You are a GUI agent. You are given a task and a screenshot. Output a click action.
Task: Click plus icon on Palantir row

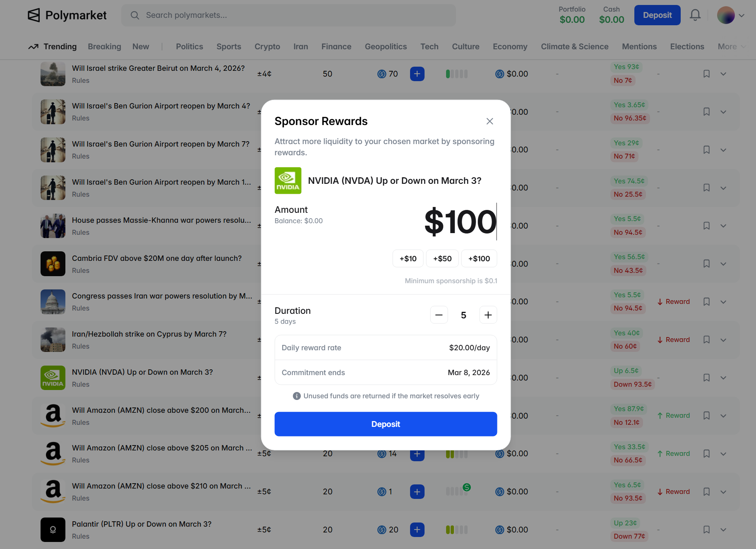click(x=417, y=530)
